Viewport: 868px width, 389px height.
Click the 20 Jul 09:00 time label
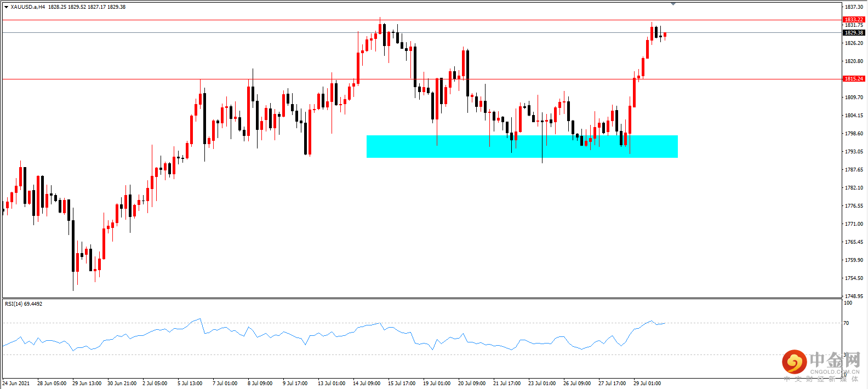pyautogui.click(x=472, y=384)
